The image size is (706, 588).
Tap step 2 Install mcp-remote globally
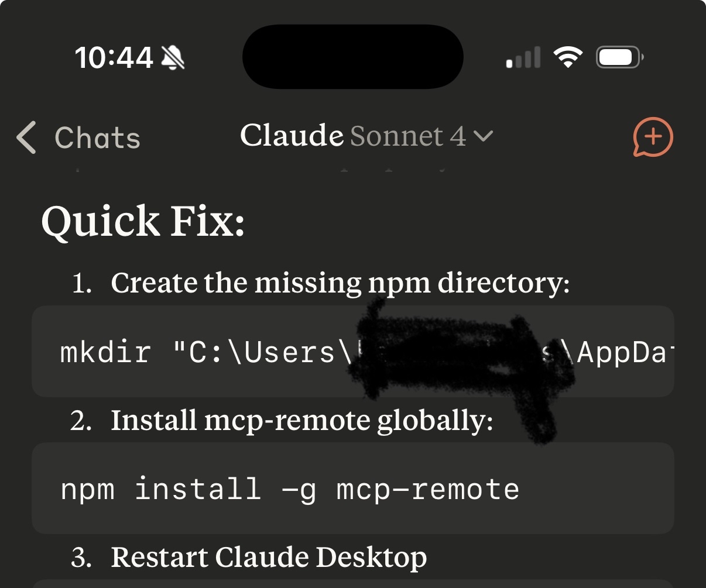point(301,420)
